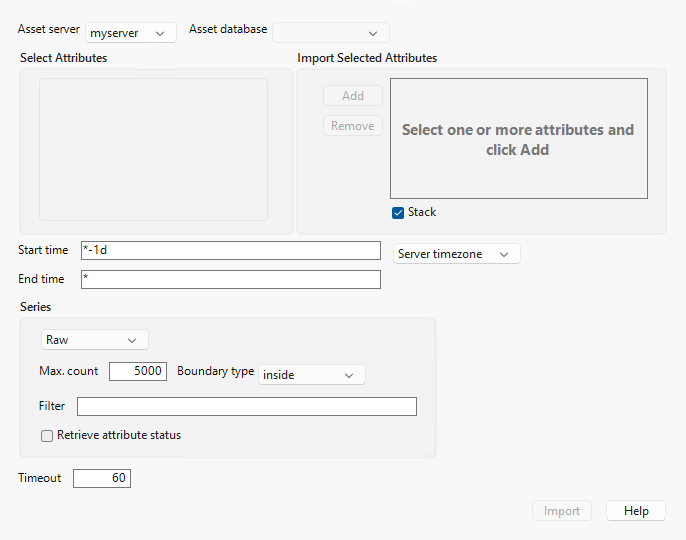Screen dimensions: 686x540
Task: Open the Asset server dropdown showing myserver
Action: pos(131,33)
